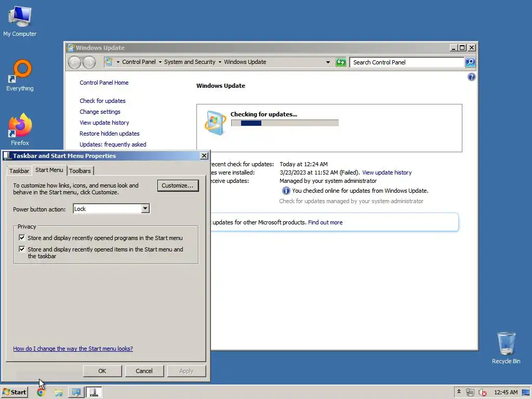The width and height of the screenshot is (532, 399).
Task: Open View update history in sidebar
Action: click(x=104, y=123)
